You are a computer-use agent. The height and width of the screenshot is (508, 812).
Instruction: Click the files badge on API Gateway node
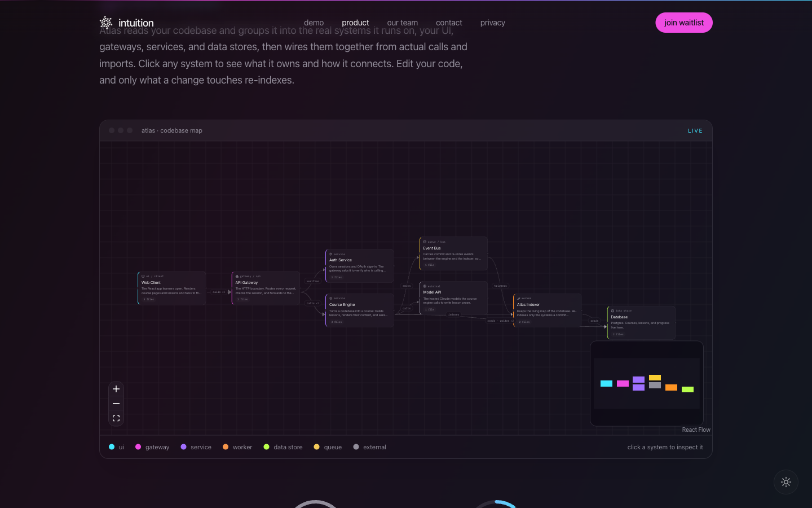pyautogui.click(x=242, y=300)
